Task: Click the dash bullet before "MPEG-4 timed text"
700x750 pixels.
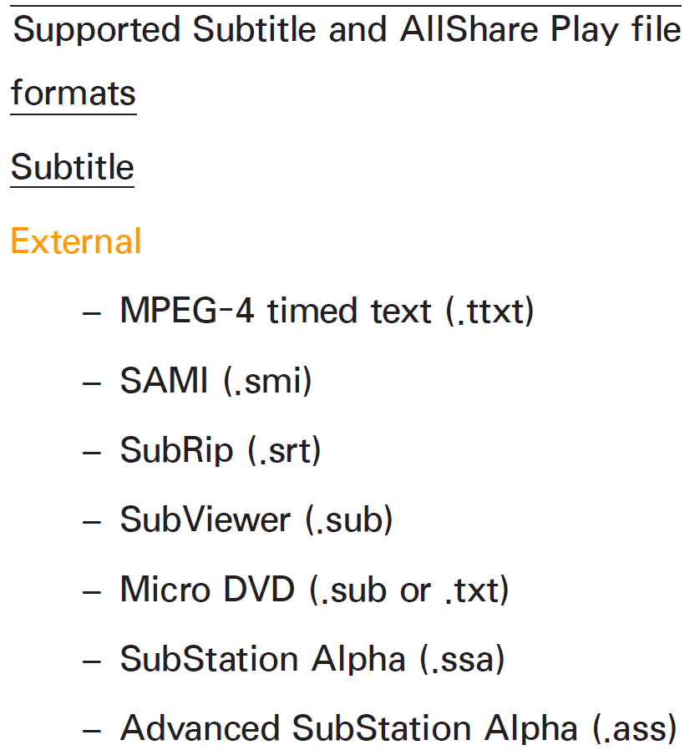Action: (92, 312)
